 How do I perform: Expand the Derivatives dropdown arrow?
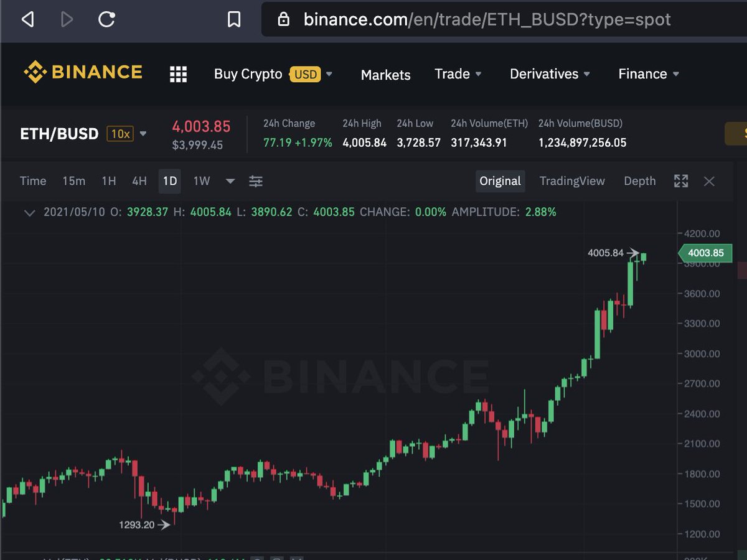click(x=586, y=74)
